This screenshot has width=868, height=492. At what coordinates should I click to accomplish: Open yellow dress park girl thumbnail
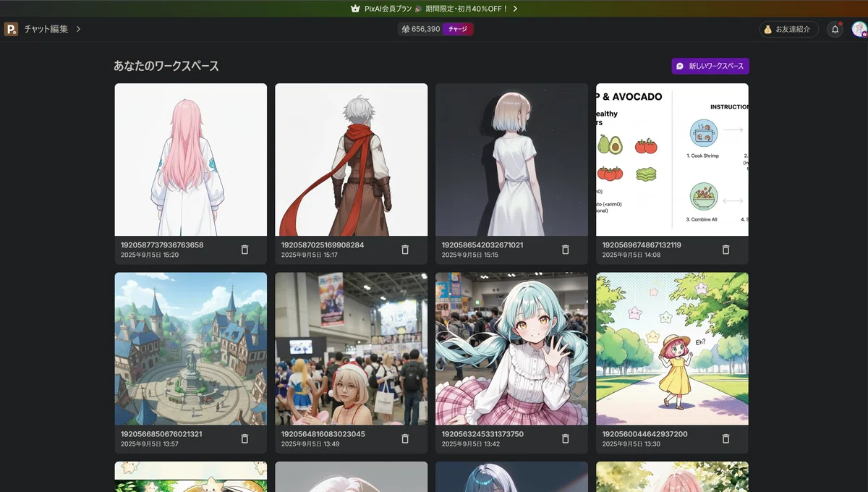pos(673,349)
